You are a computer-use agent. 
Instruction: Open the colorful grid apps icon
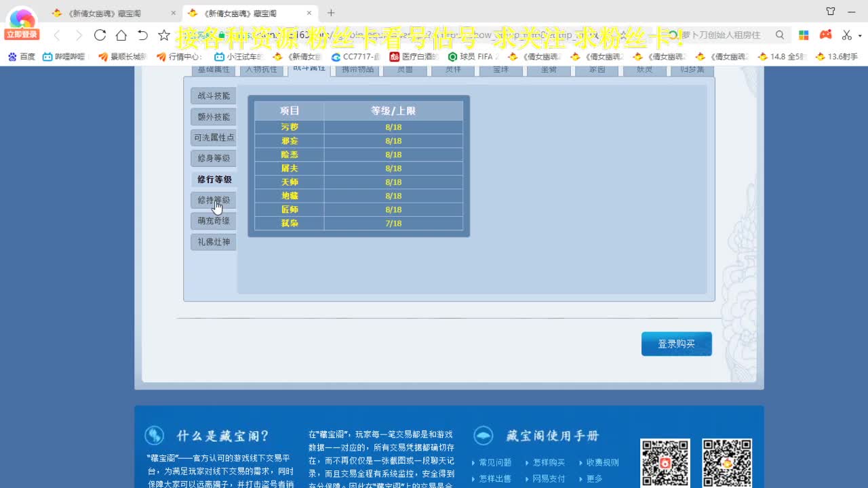[804, 35]
